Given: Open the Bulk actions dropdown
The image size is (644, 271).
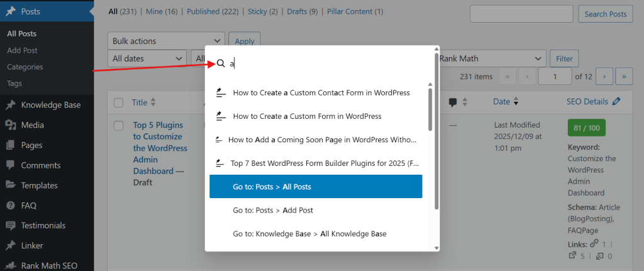Looking at the screenshot, I should pos(166,41).
